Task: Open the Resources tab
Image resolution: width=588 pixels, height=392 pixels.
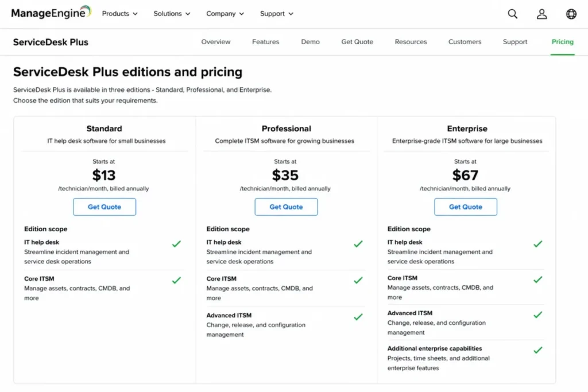Action: click(411, 41)
